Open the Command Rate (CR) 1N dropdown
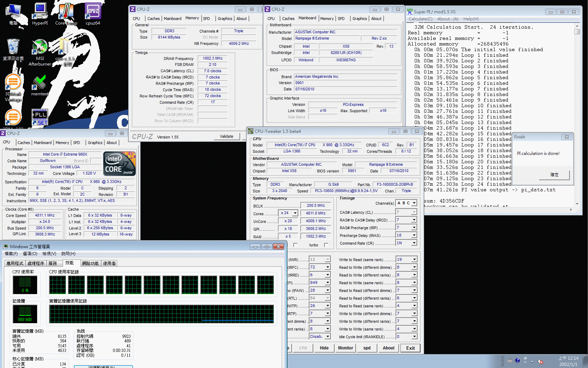 coord(414,243)
